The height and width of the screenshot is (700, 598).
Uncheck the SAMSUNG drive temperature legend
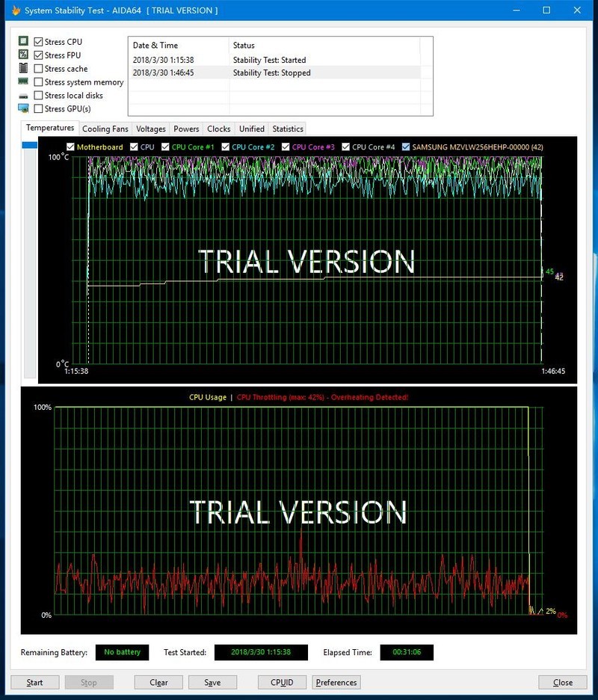(407, 147)
